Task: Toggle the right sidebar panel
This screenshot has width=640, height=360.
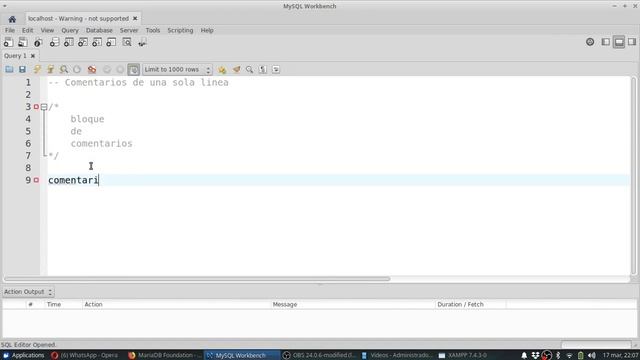Action: pyautogui.click(x=632, y=42)
